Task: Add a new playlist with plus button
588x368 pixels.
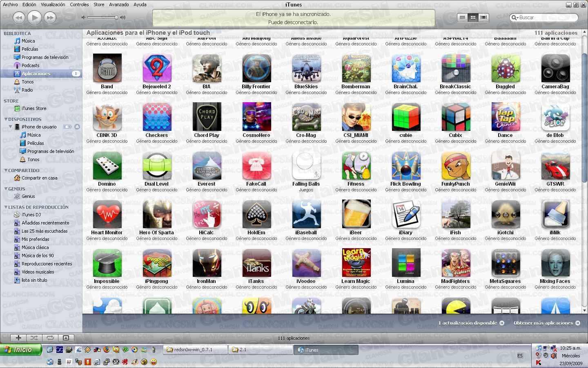Action: [18, 338]
